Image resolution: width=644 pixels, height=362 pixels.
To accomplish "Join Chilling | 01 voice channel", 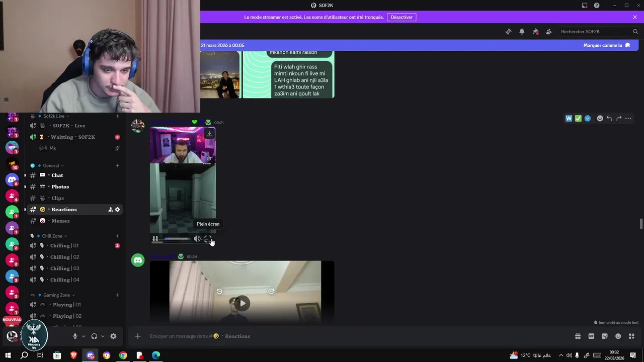I will [x=74, y=245].
